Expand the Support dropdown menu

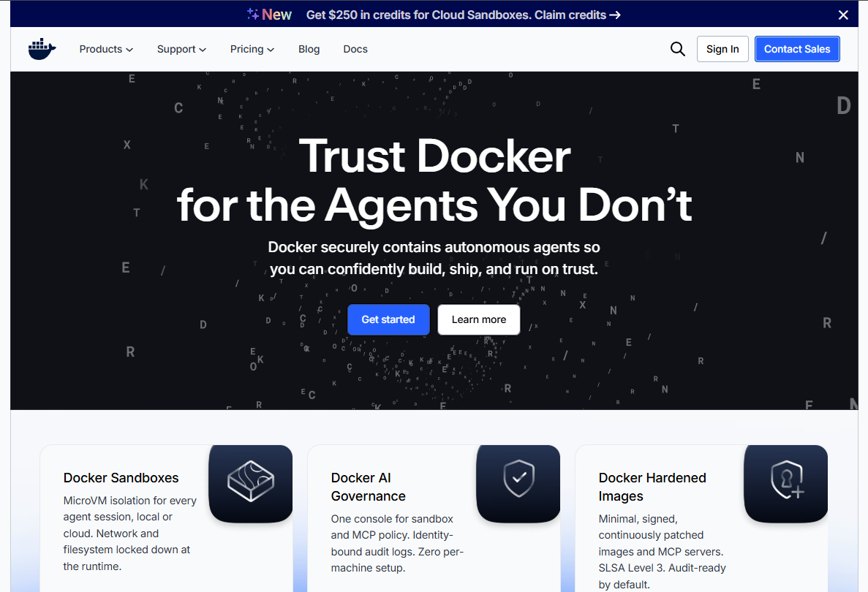click(x=181, y=49)
